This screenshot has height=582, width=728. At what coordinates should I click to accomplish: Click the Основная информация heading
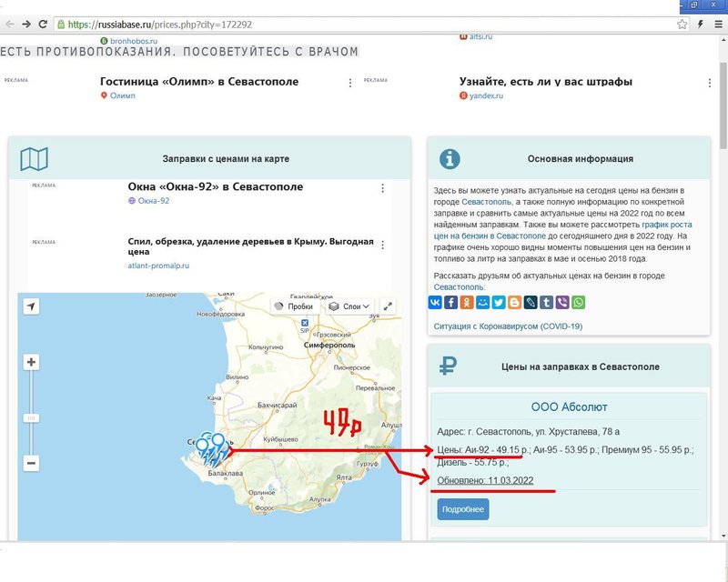pyautogui.click(x=581, y=159)
